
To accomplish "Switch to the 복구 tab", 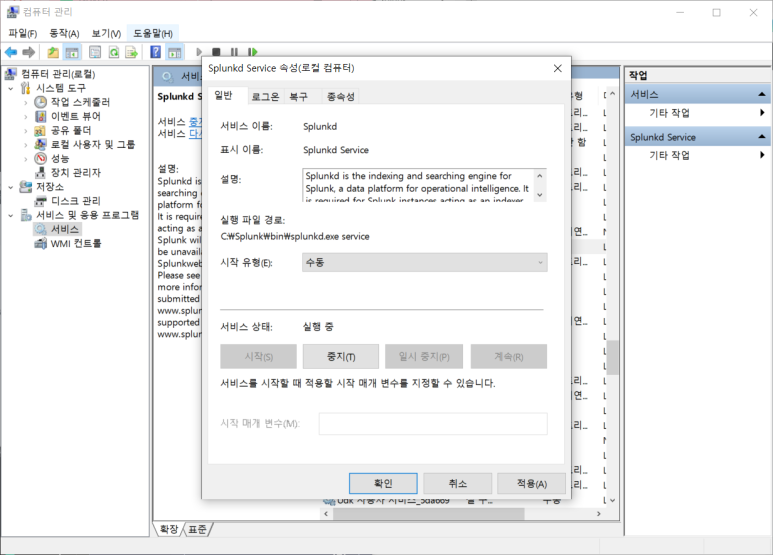I will click(298, 97).
